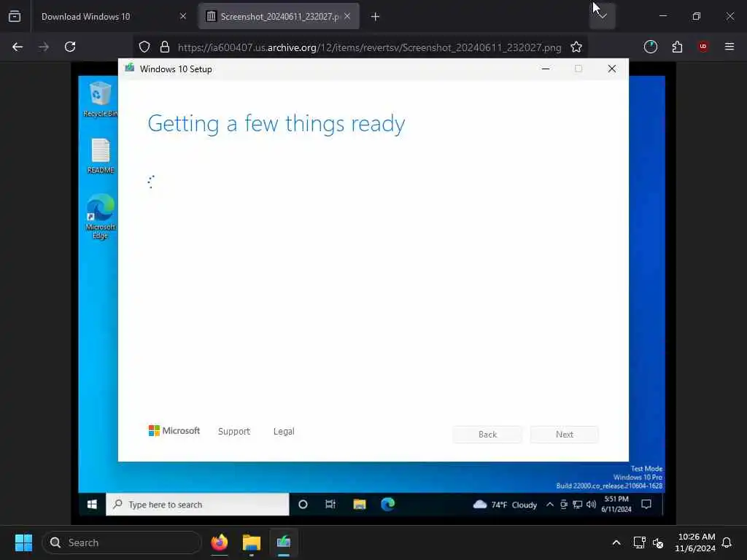The width and height of the screenshot is (747, 560).
Task: Open tracking protection shield info
Action: 144,47
